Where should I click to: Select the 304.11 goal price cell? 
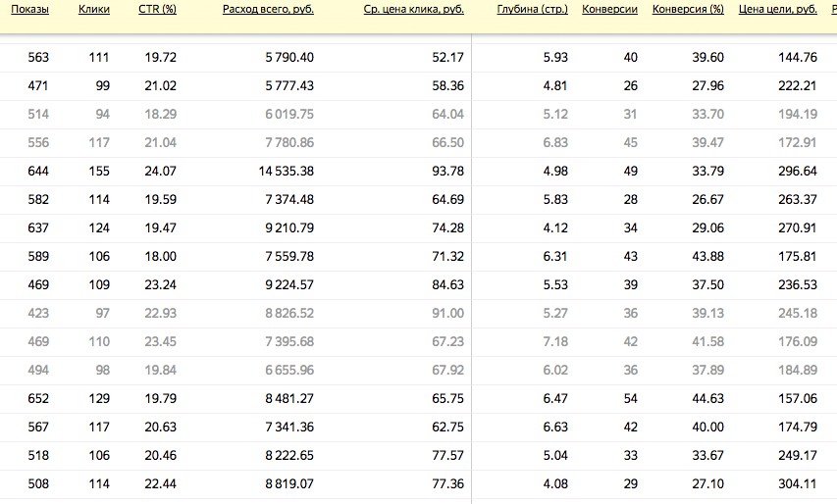point(796,484)
